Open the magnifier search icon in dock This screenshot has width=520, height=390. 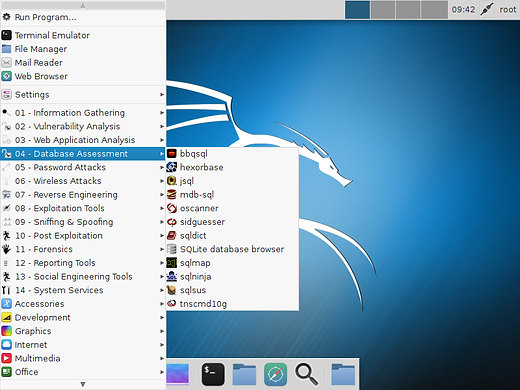pos(306,374)
